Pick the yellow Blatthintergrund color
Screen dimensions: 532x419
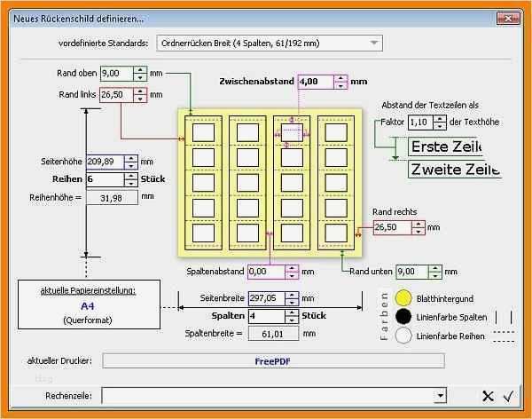click(x=403, y=298)
